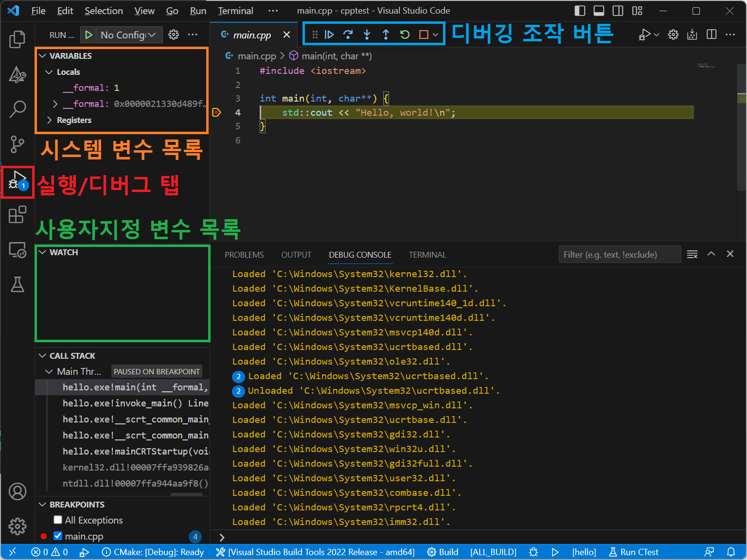Open the Testing flask icon in activity bar
This screenshot has width=747, height=560.
(18, 284)
